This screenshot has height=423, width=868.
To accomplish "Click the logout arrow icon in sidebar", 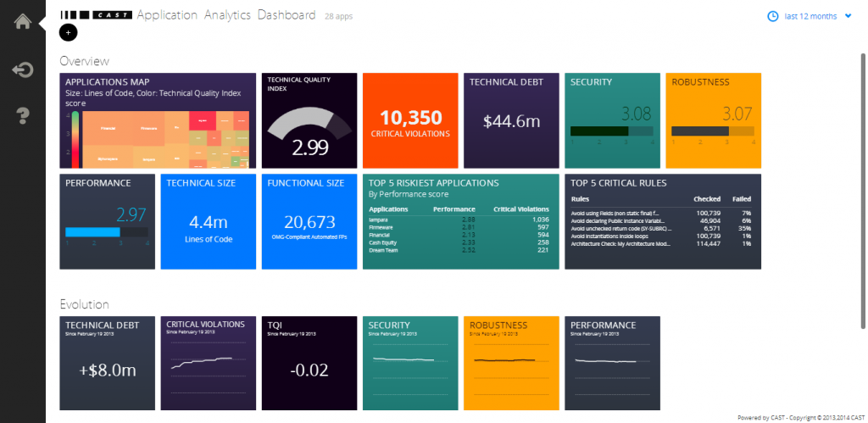I will (x=23, y=70).
